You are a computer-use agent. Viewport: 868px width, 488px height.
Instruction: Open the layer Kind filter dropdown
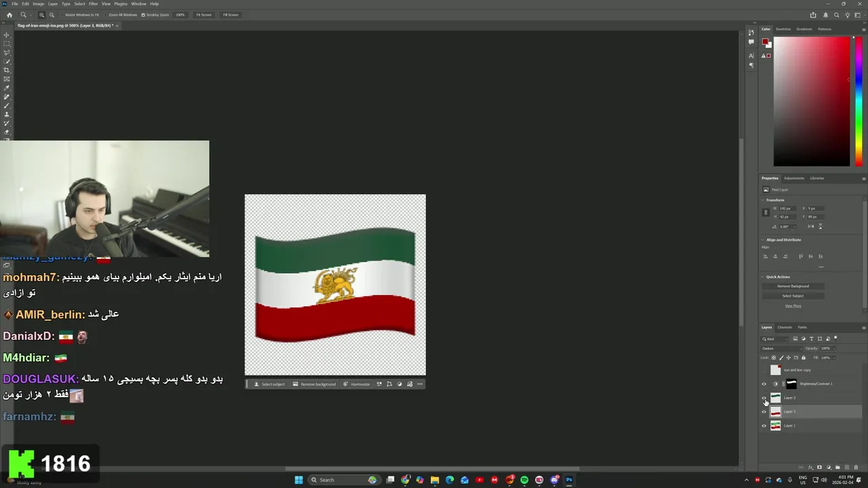tap(774, 339)
